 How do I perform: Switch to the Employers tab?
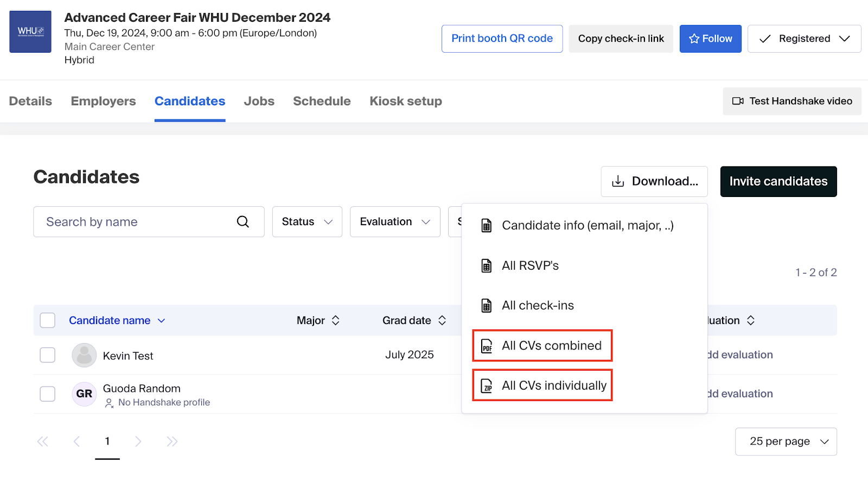[x=103, y=101]
